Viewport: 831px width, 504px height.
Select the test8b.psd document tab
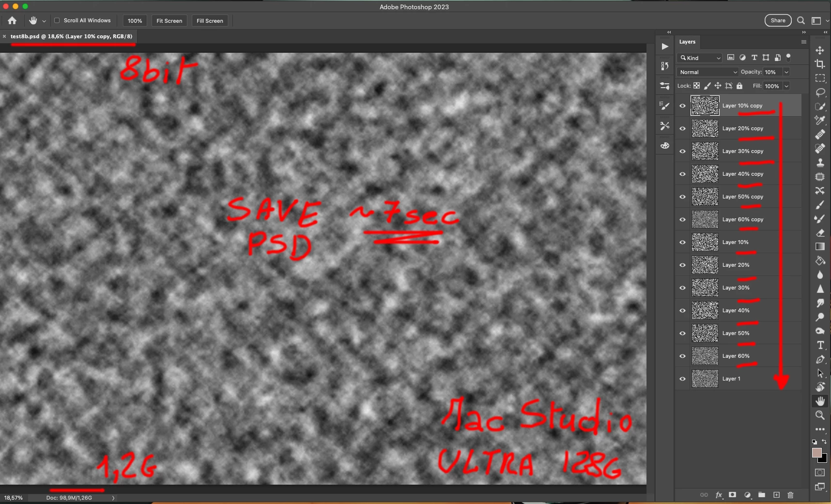(71, 36)
